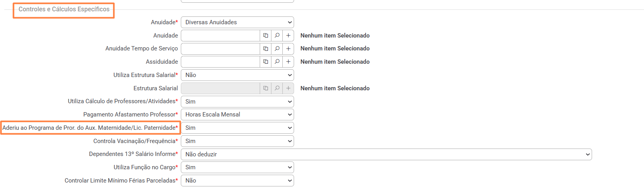
Task: Expand Dependentes 13º Salário Informe dropdown
Action: pos(386,154)
